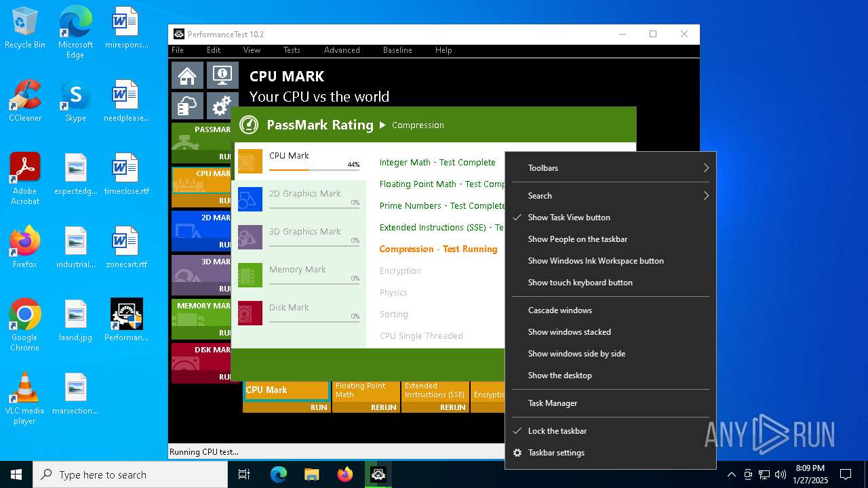Open Microsoft Edge desktop shortcut
The width and height of the screenshot is (868, 488).
pyautogui.click(x=75, y=33)
